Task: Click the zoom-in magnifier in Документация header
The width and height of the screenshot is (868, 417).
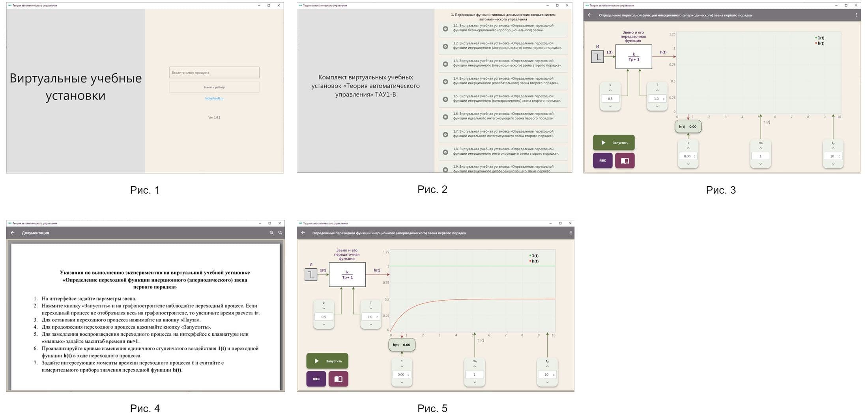Action: coord(271,233)
